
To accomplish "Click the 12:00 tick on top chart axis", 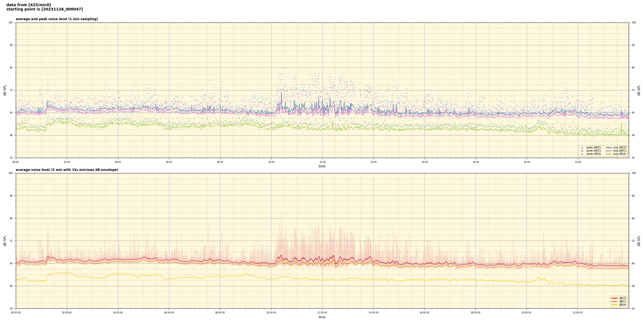I will (322, 162).
